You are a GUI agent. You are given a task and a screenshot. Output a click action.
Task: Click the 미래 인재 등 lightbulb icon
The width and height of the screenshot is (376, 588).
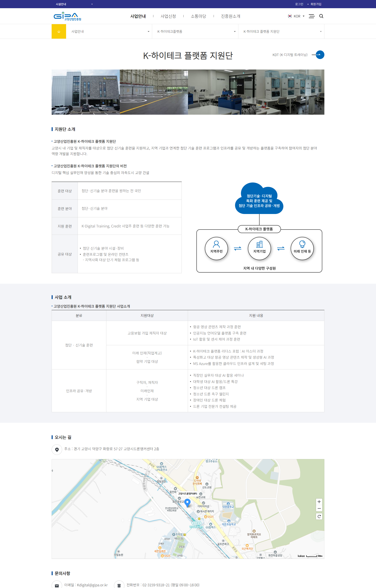pyautogui.click(x=302, y=244)
